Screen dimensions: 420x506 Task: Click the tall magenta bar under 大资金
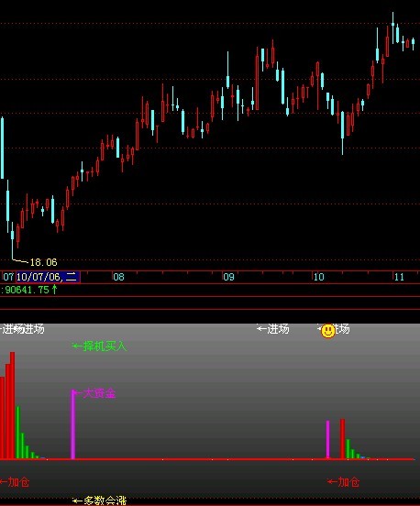73,424
